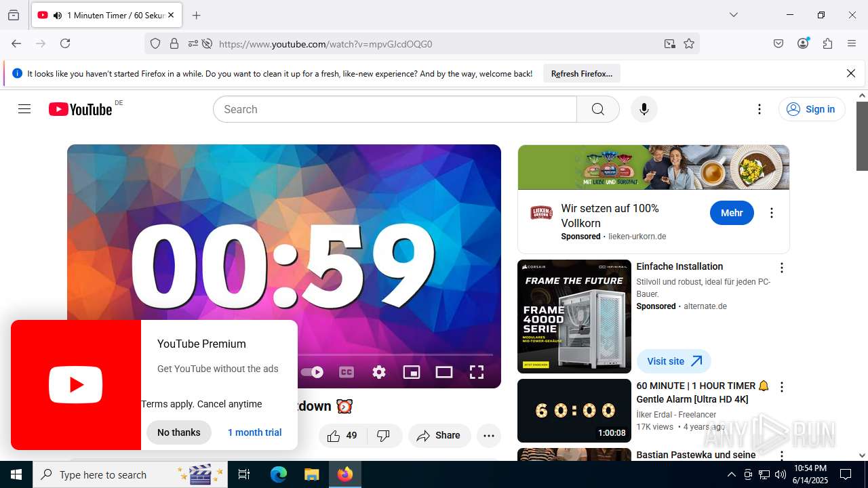The height and width of the screenshot is (488, 868).
Task: Dismiss the Firefox refresh notification bar
Action: pyautogui.click(x=851, y=73)
